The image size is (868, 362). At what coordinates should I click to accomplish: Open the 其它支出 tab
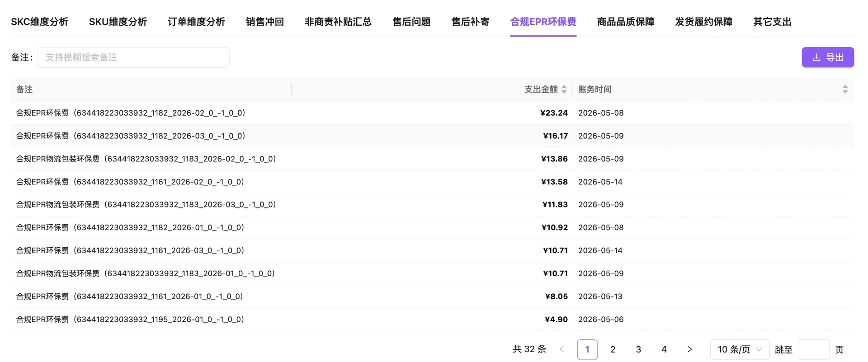pyautogui.click(x=772, y=22)
